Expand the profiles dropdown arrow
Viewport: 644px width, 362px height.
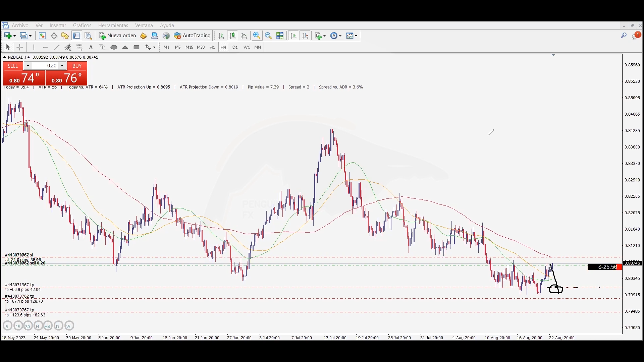[31, 36]
